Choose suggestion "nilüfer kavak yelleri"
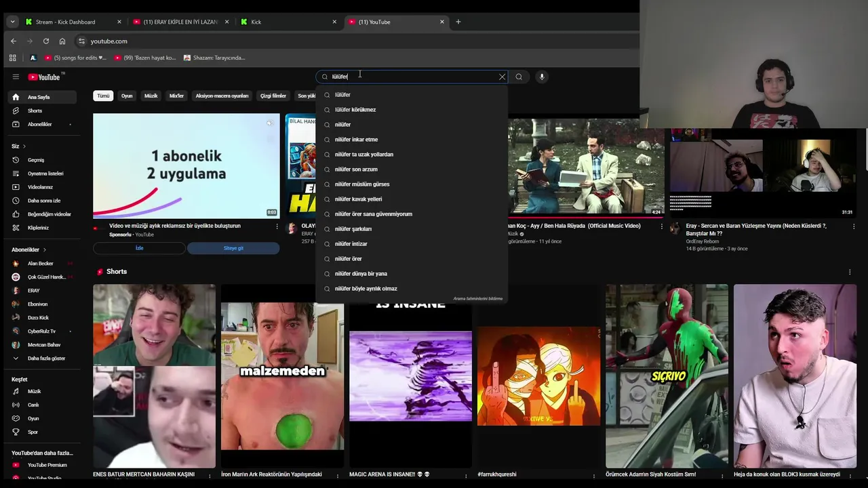This screenshot has height=488, width=868. coord(412,199)
